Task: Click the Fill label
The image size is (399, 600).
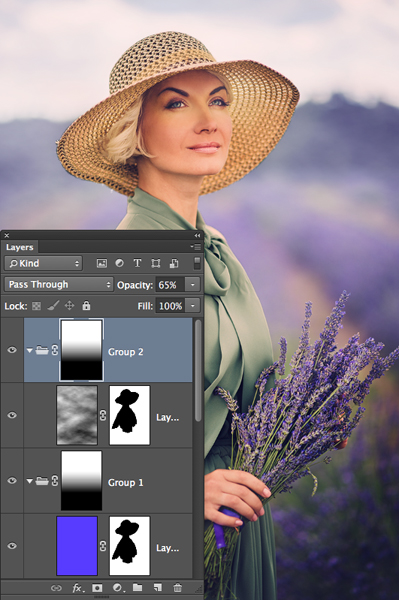Action: 145,306
